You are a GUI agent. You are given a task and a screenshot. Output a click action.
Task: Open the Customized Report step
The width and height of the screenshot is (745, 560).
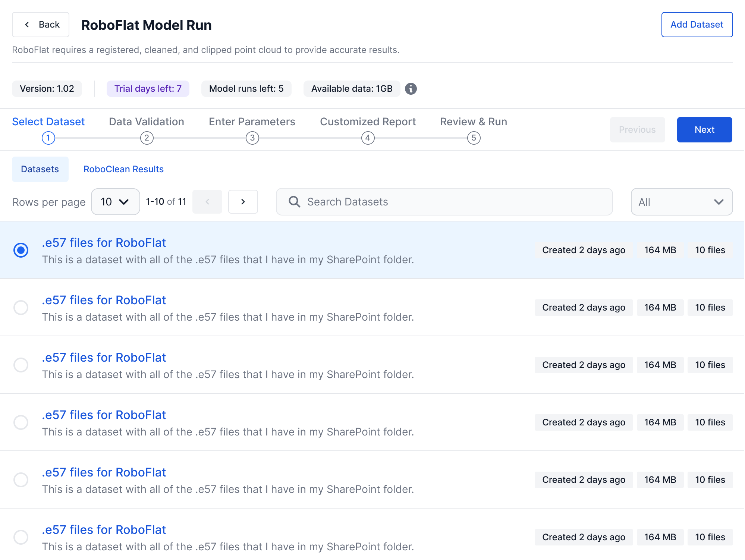click(368, 122)
